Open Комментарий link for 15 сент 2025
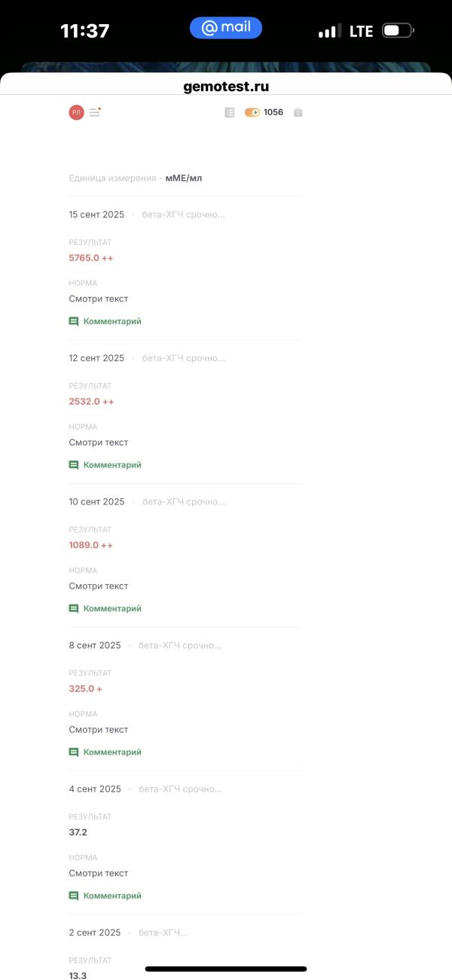The image size is (452, 980). point(112,321)
